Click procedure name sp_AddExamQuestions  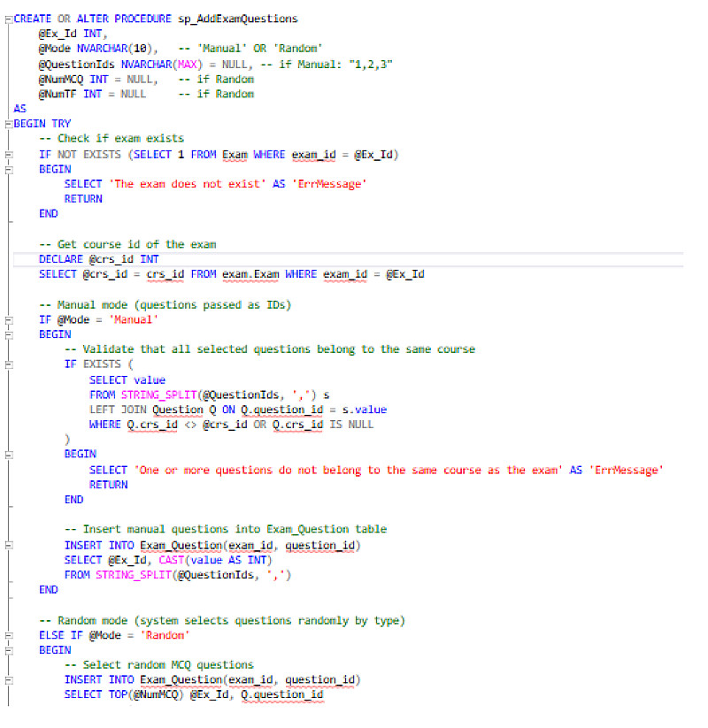click(237, 19)
